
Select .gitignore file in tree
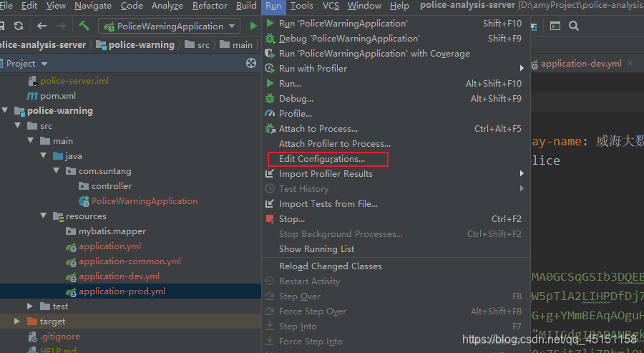(x=60, y=337)
